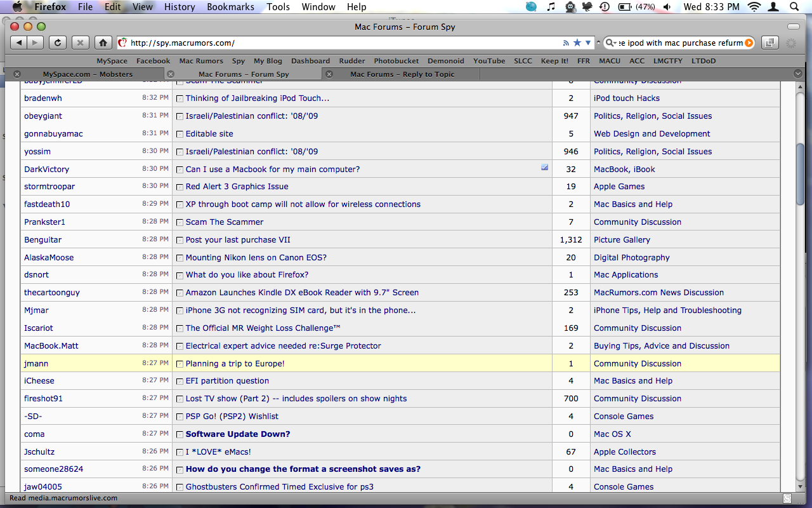The width and height of the screenshot is (812, 508).
Task: Open the list all tabs dropdown
Action: (798, 74)
